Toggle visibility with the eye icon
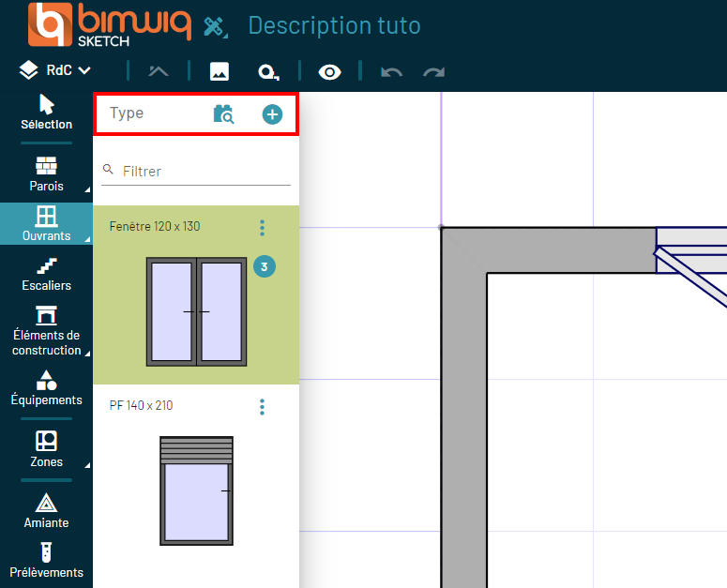 coord(329,72)
